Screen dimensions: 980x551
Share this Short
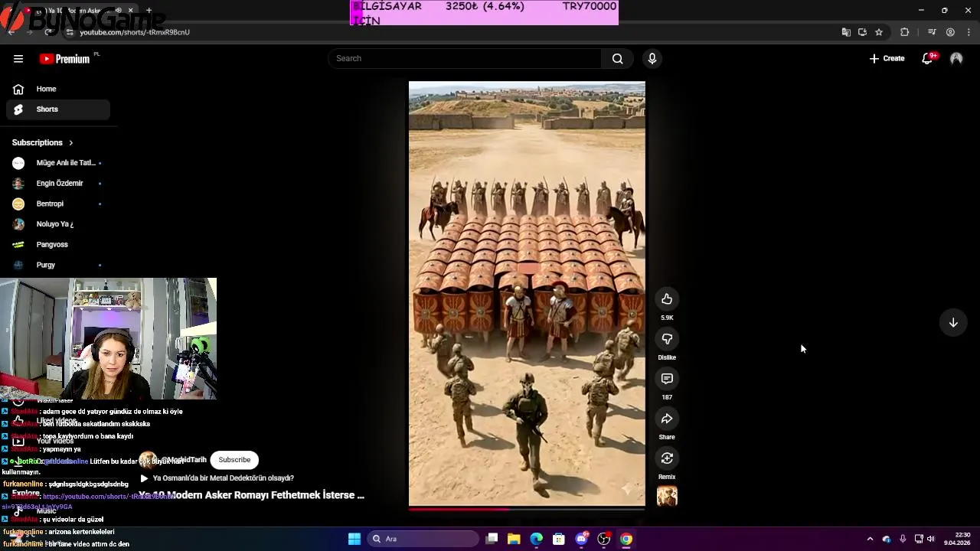click(667, 419)
